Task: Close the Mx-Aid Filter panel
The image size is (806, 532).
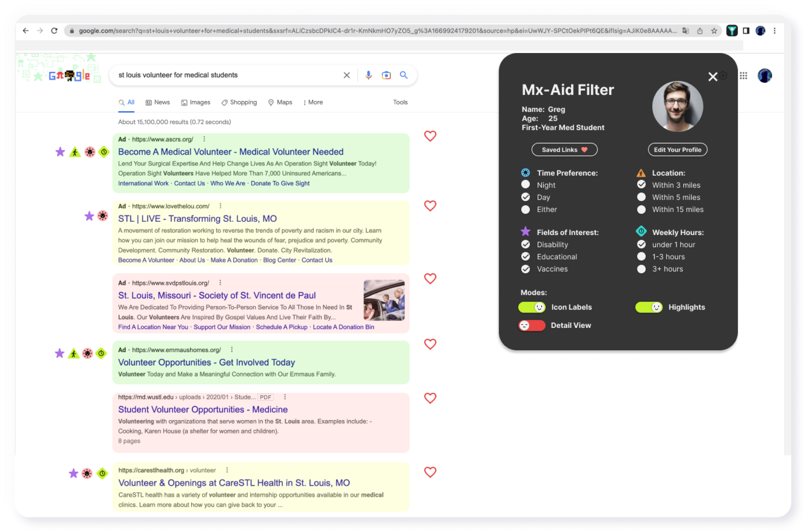Action: tap(712, 77)
